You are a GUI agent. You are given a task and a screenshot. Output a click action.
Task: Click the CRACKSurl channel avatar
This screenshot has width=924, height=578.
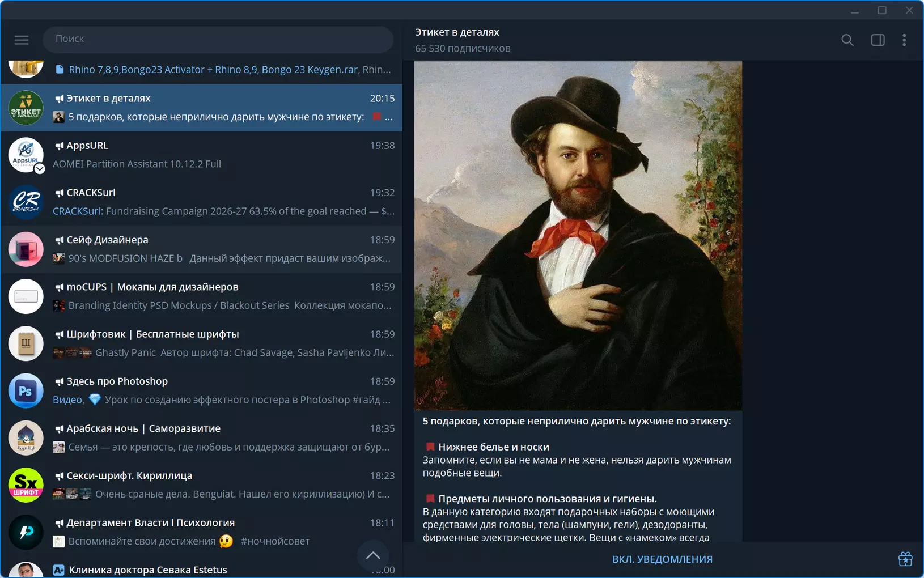coord(26,202)
